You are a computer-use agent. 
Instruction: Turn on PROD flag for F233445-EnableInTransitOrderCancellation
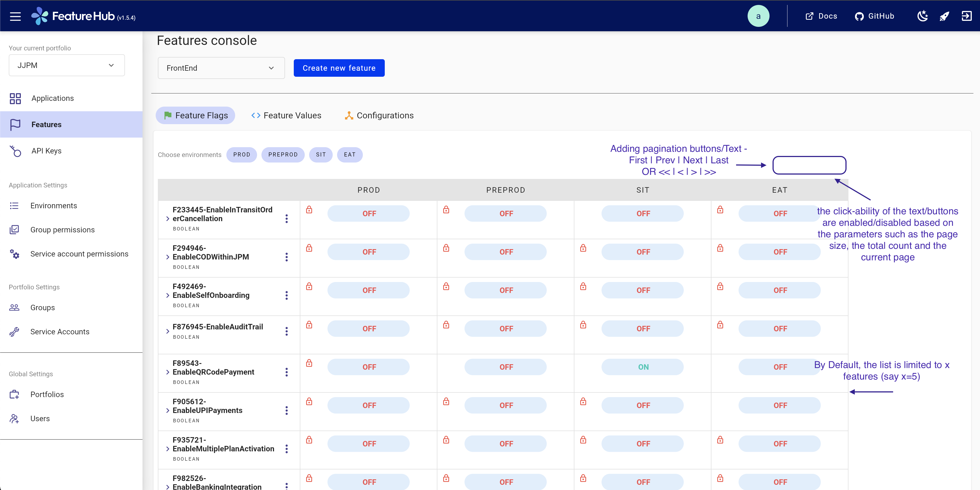[x=368, y=213]
